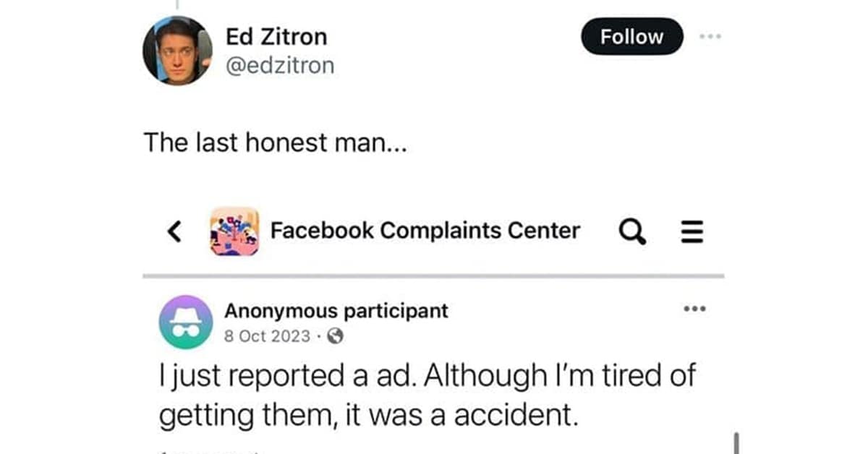Screen dimensions: 868x454
Task: Click the gray divider under group header
Action: 433,276
